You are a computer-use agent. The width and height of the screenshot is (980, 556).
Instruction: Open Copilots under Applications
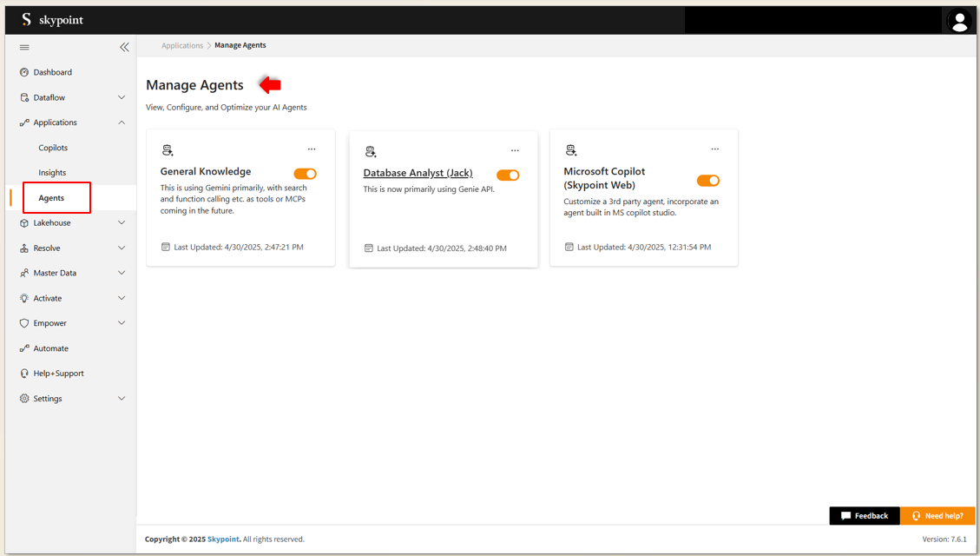[53, 148]
